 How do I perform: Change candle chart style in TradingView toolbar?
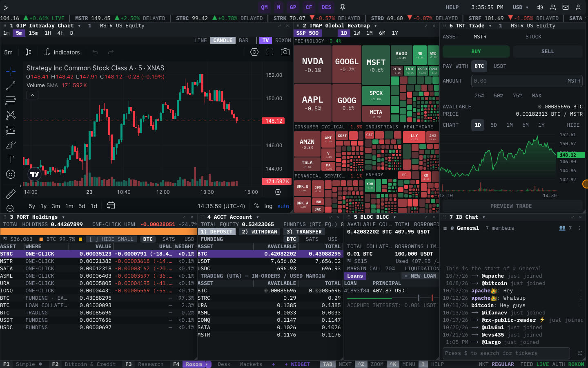tap(28, 52)
